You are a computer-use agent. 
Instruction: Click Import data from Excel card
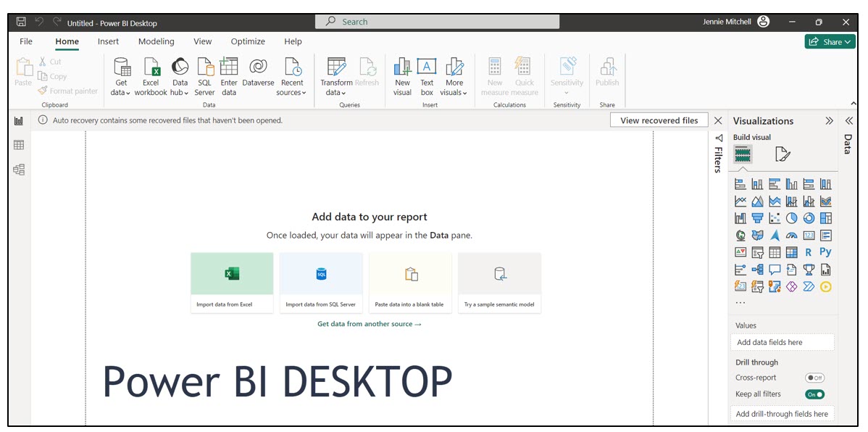coord(232,283)
